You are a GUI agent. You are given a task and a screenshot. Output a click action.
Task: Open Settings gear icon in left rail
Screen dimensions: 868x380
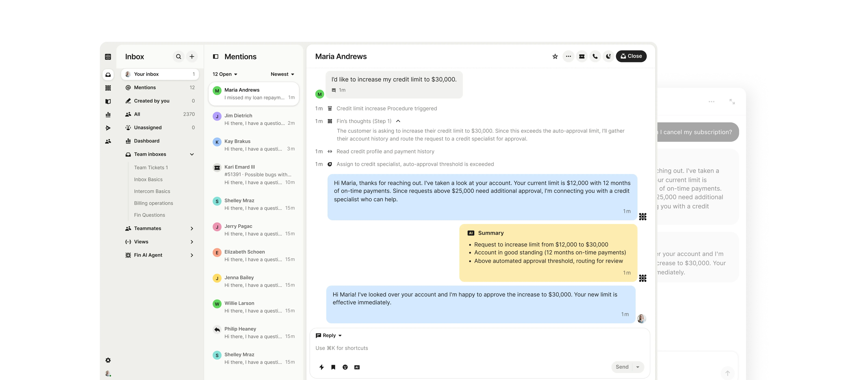[108, 360]
